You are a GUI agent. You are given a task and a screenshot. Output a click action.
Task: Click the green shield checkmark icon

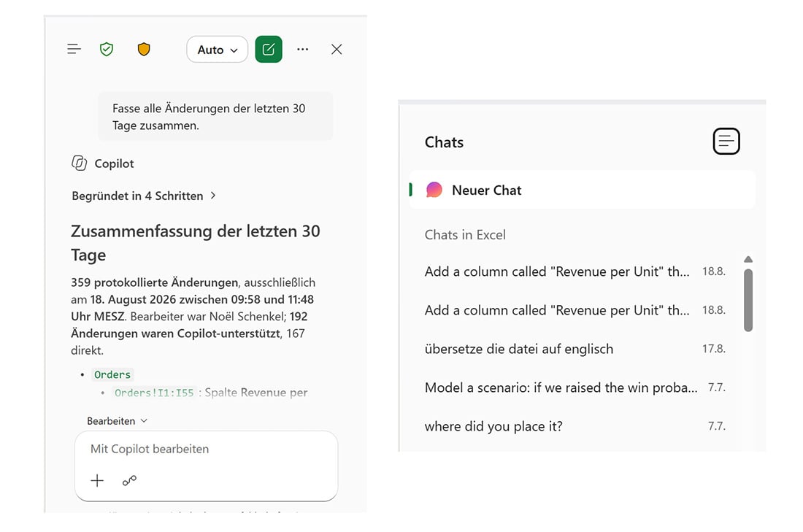point(107,49)
